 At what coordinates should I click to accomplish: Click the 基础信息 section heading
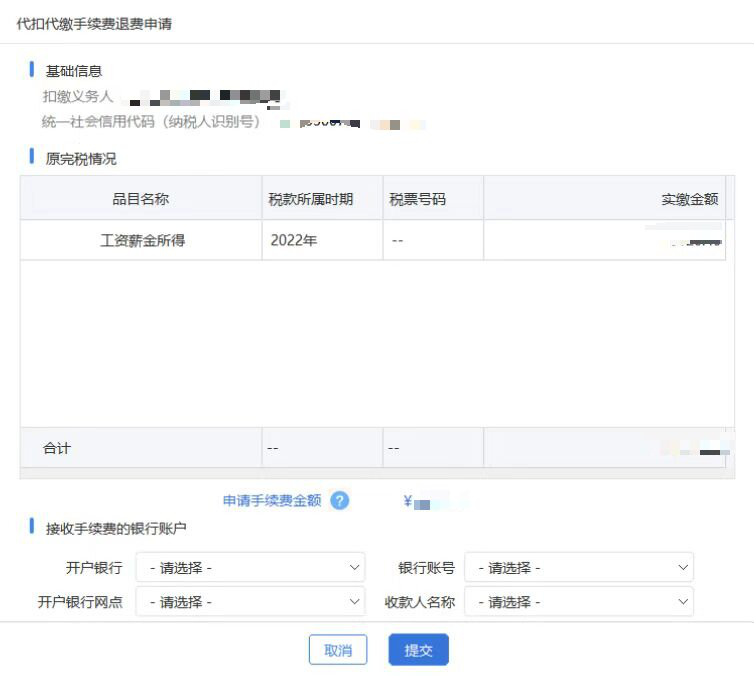click(x=74, y=71)
